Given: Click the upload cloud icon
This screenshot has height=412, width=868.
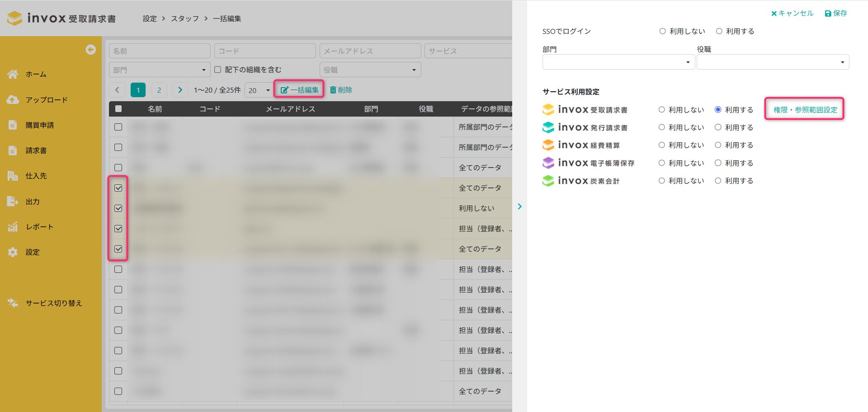Looking at the screenshot, I should [13, 100].
